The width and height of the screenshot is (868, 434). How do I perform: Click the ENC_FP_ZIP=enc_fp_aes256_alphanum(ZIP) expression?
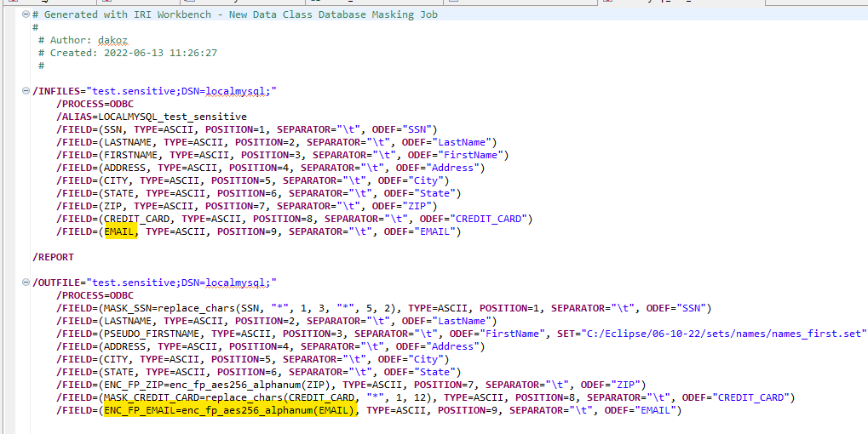(x=220, y=385)
